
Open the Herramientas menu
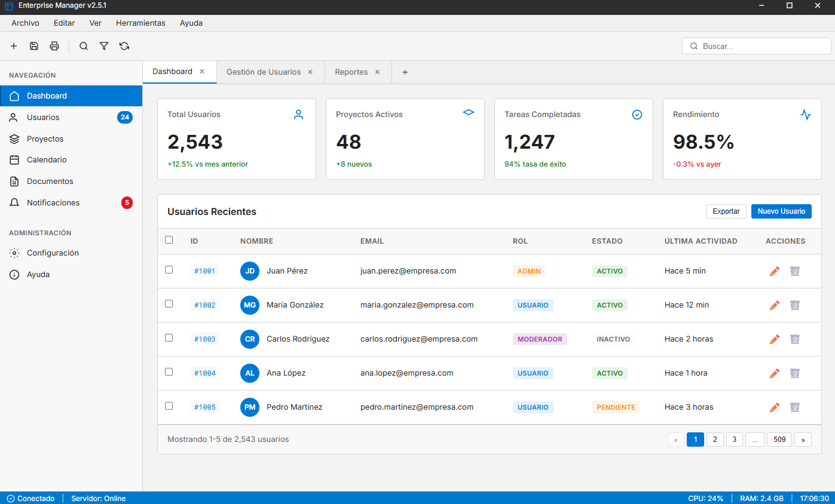point(140,23)
